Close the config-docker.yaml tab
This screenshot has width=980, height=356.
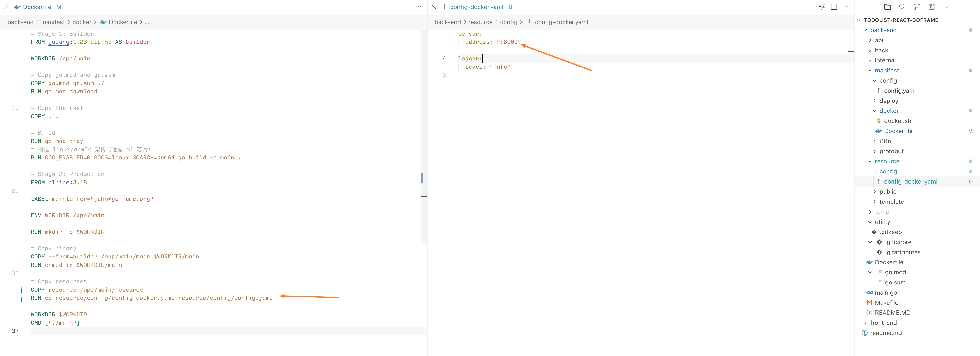pyautogui.click(x=434, y=7)
